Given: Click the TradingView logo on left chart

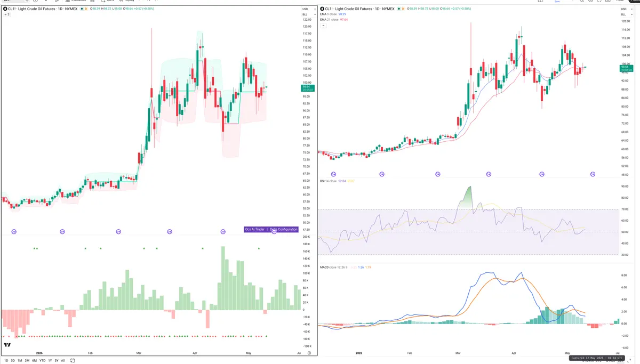Looking at the screenshot, I should (x=7, y=345).
